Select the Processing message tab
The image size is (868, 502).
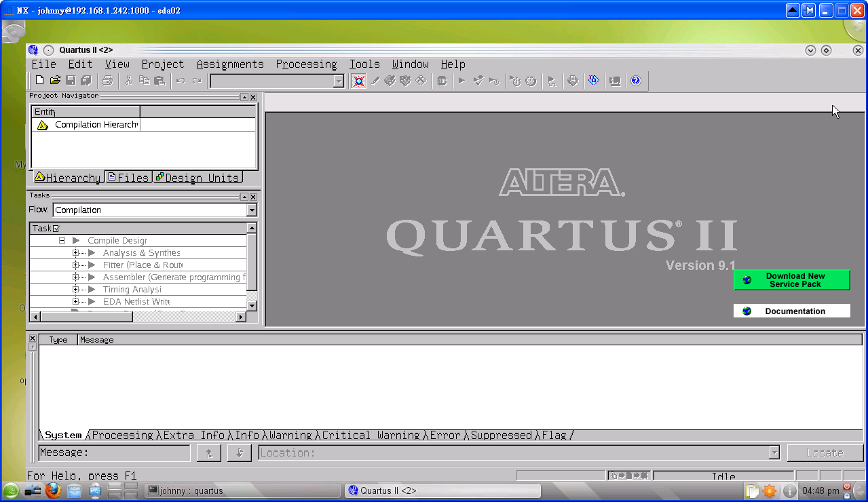coord(122,435)
